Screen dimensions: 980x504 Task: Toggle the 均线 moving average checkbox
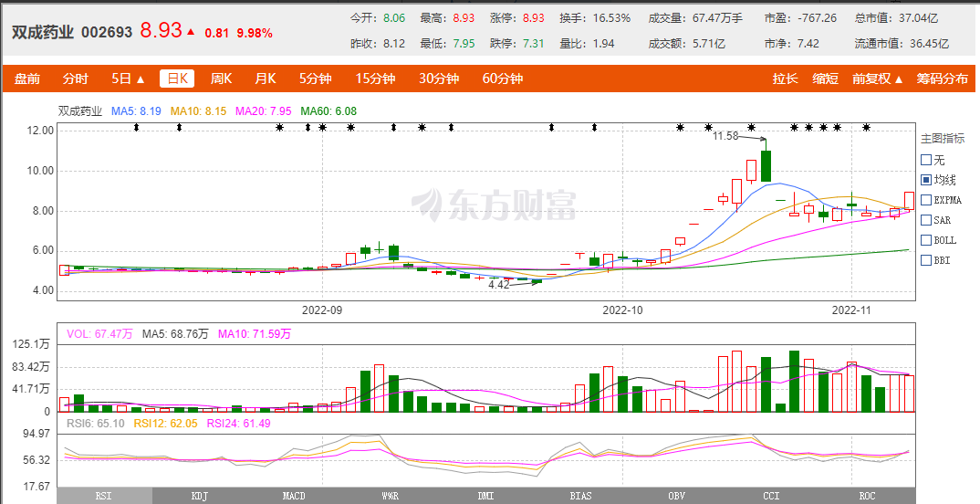[x=926, y=180]
